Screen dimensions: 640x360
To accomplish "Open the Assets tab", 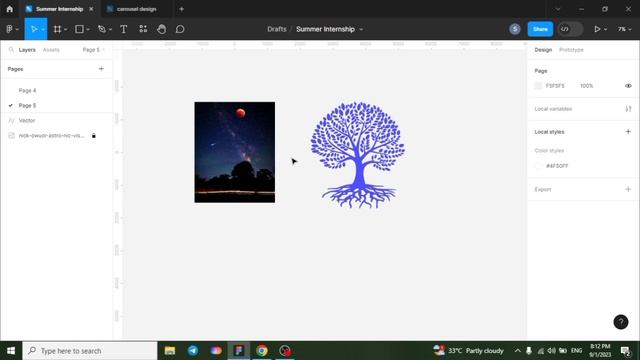I will point(51,50).
